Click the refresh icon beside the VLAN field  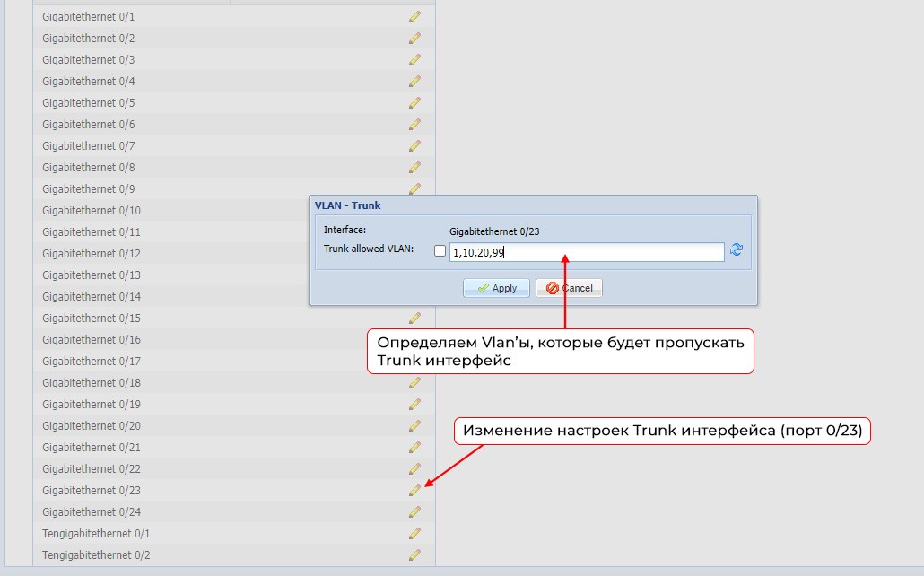(736, 252)
